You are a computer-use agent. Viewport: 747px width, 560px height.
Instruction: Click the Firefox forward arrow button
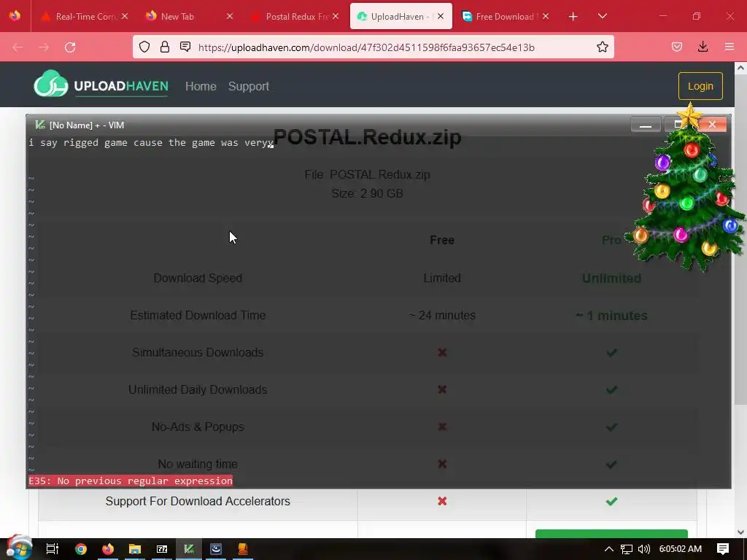[44, 47]
